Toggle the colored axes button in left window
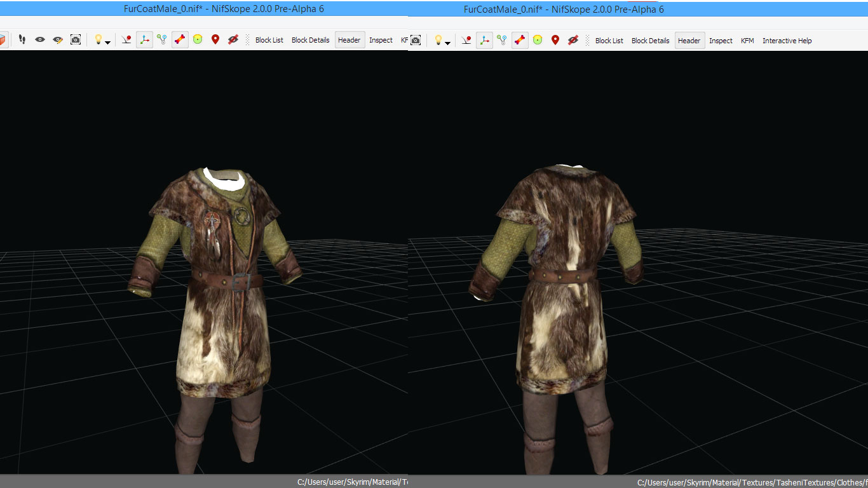Screen dimensions: 868x488 click(145, 39)
